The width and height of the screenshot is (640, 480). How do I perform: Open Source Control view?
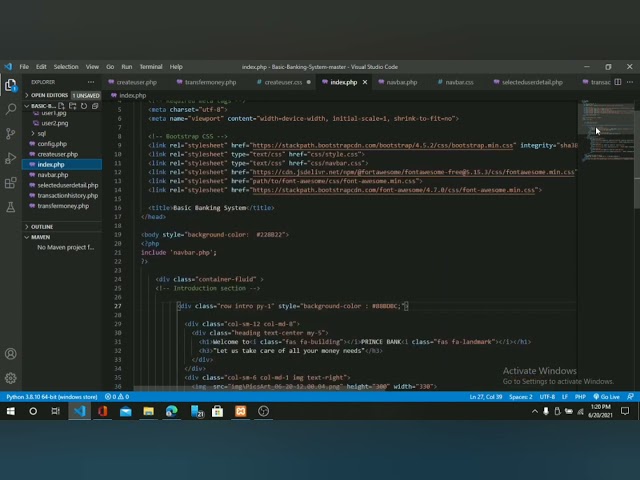coord(11,133)
